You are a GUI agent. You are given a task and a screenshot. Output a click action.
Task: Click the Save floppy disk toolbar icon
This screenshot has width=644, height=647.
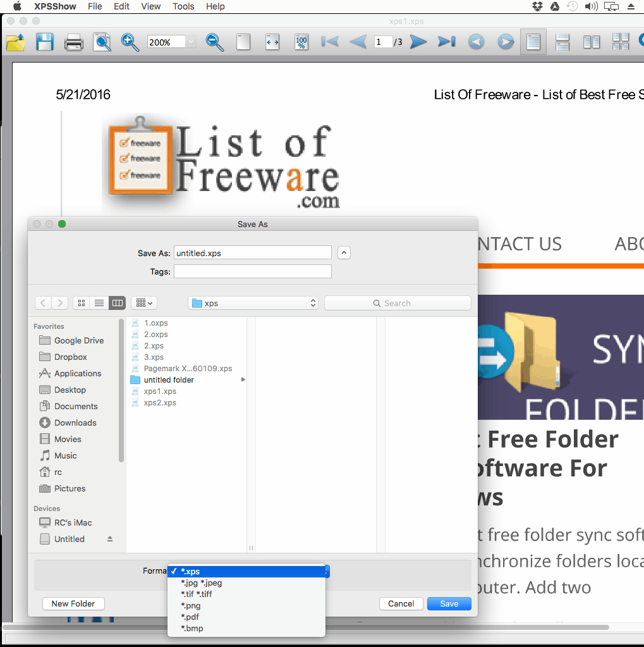tap(44, 42)
